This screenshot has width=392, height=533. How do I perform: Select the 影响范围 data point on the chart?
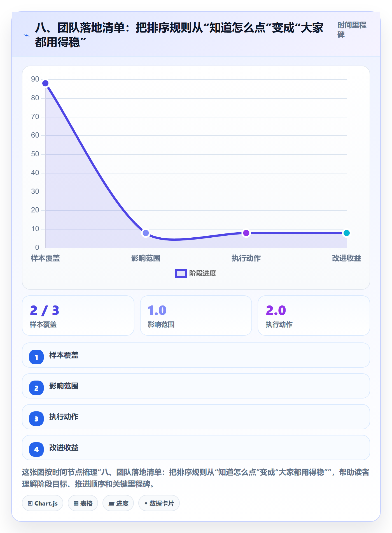(146, 233)
